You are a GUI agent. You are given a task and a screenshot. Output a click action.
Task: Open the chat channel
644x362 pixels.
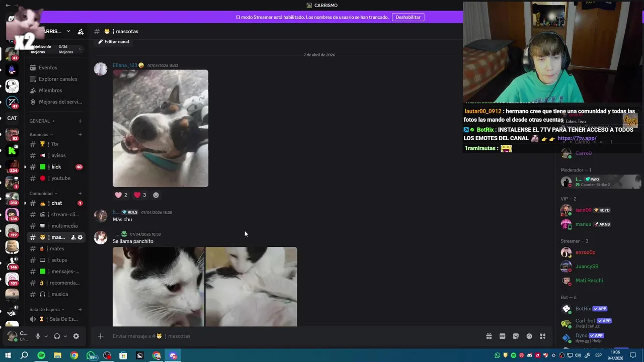click(x=56, y=203)
